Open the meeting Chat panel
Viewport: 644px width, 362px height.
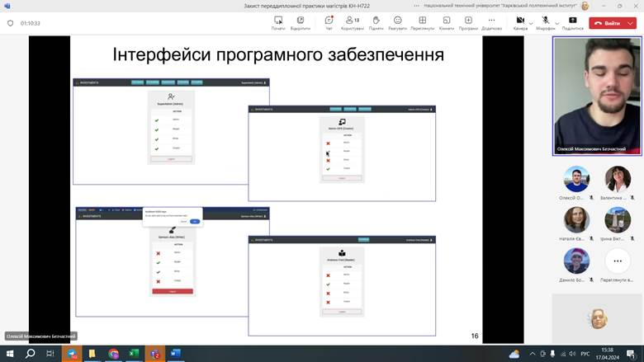point(329,21)
